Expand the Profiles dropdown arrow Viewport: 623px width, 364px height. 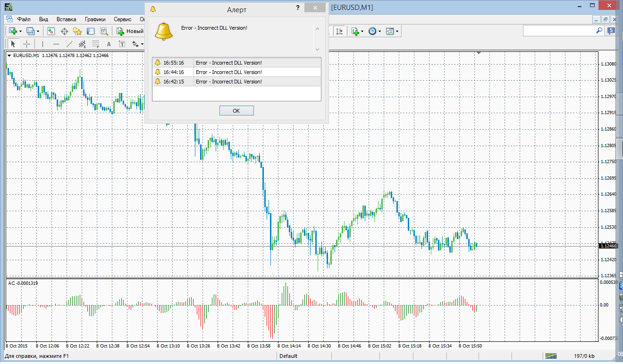point(38,32)
